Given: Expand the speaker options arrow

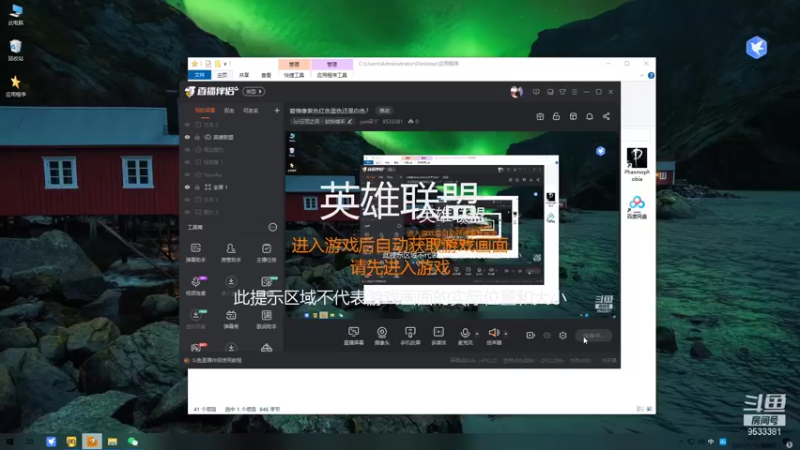Looking at the screenshot, I should 506,334.
